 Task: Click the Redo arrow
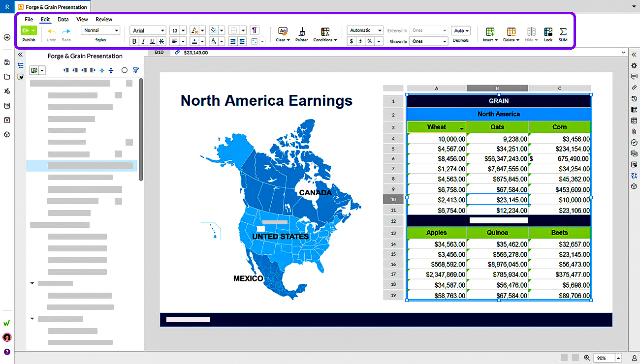66,32
